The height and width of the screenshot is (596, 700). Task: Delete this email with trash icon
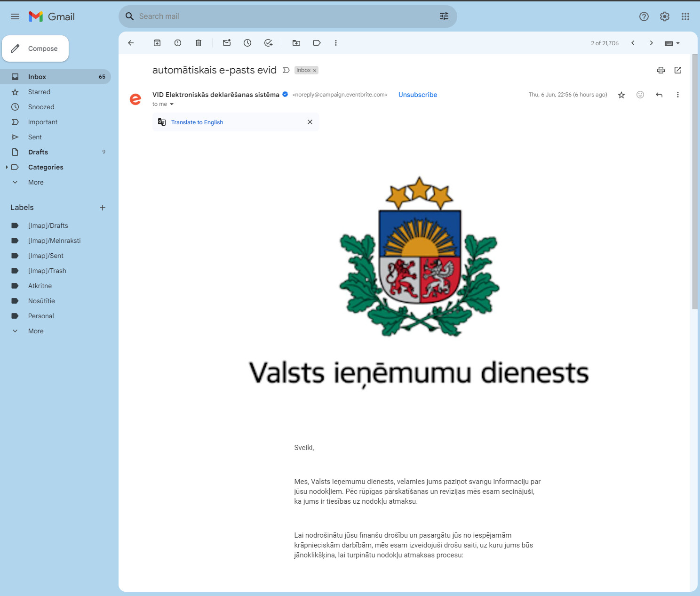click(199, 43)
